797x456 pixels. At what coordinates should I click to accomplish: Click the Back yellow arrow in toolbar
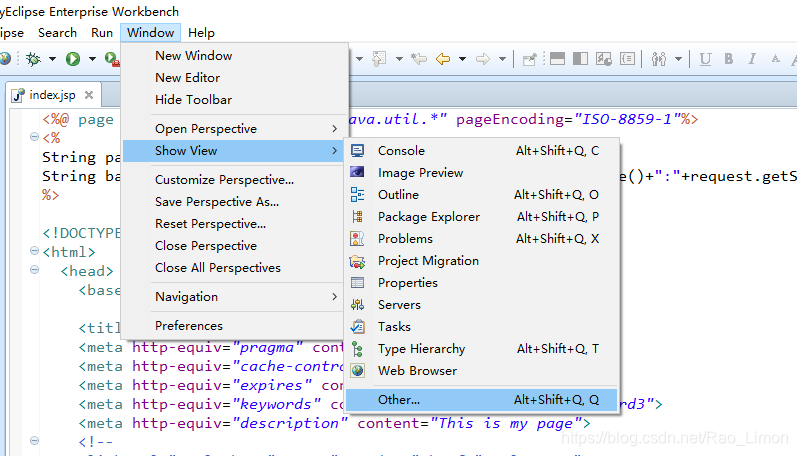(x=443, y=59)
